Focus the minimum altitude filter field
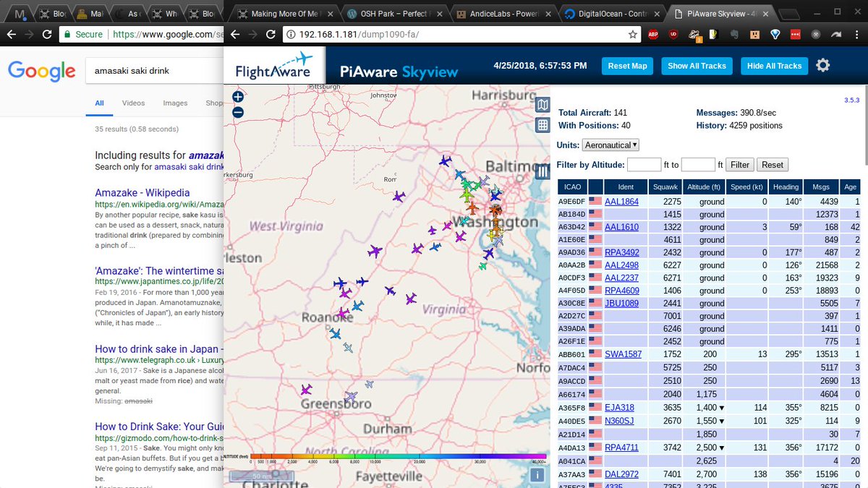This screenshot has height=488, width=868. (644, 165)
